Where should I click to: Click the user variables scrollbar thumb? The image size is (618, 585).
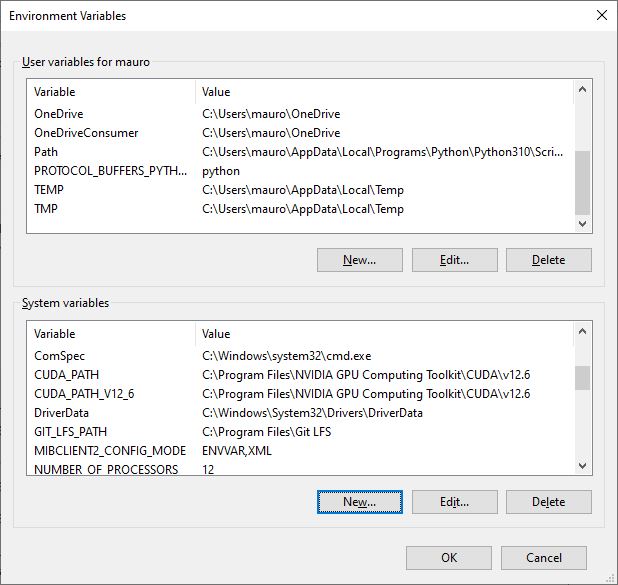tap(582, 183)
